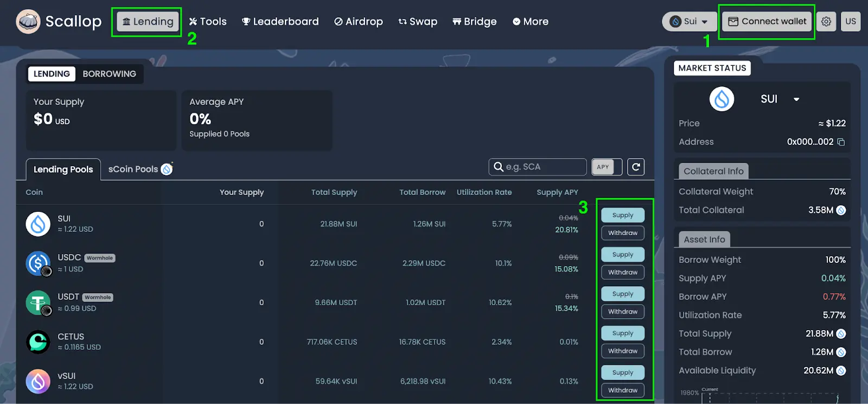Click the USDC Wormhole coin icon
Viewport: 868px width, 404px height.
[x=38, y=263]
